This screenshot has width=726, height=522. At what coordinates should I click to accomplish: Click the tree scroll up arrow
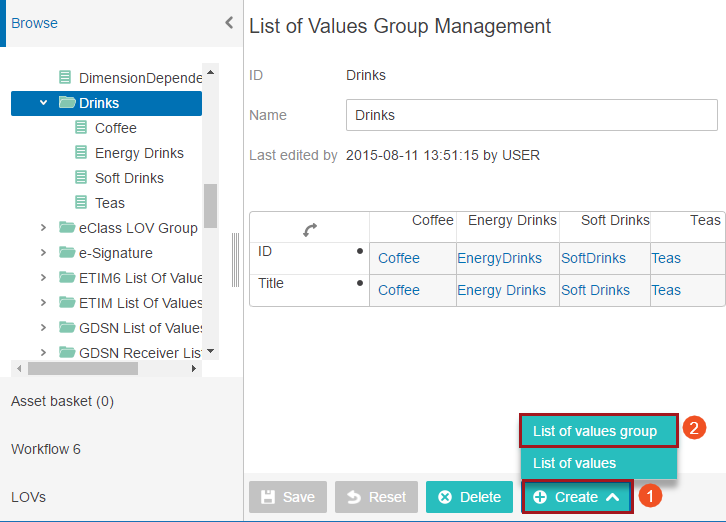pos(211,72)
